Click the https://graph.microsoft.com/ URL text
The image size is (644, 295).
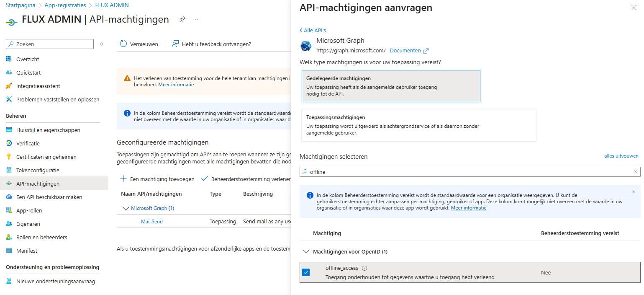351,51
